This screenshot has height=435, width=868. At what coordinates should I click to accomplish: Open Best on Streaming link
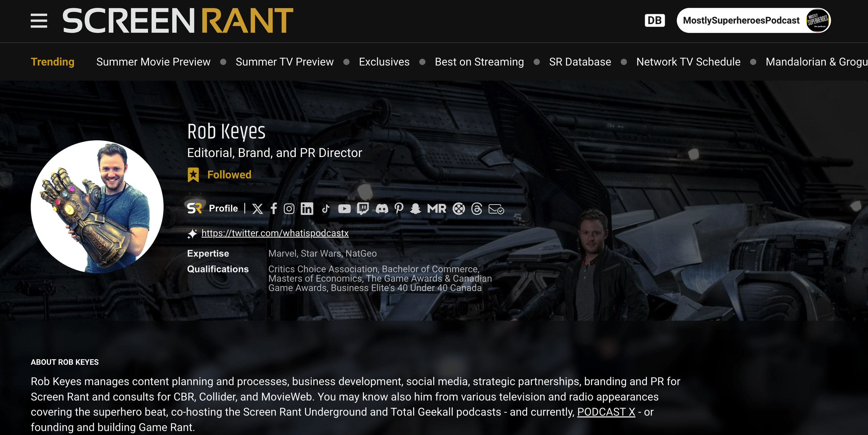[479, 62]
